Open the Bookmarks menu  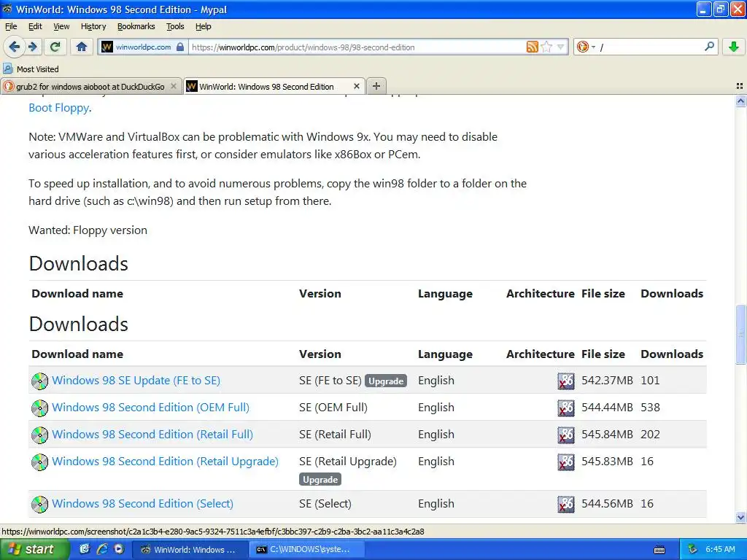coord(136,26)
